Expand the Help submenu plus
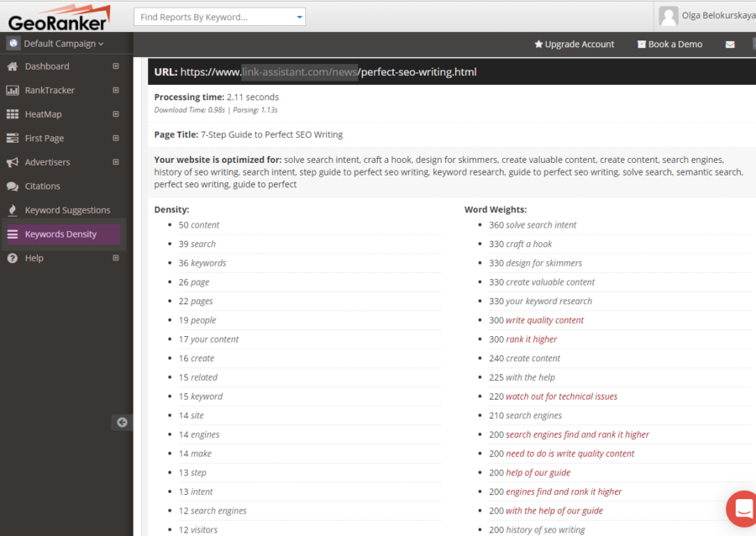756x536 pixels. point(116,258)
